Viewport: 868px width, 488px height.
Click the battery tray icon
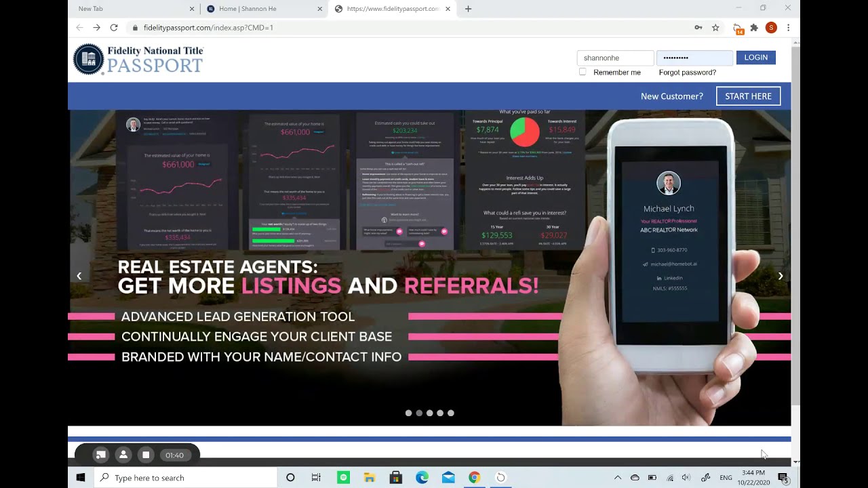click(x=652, y=478)
